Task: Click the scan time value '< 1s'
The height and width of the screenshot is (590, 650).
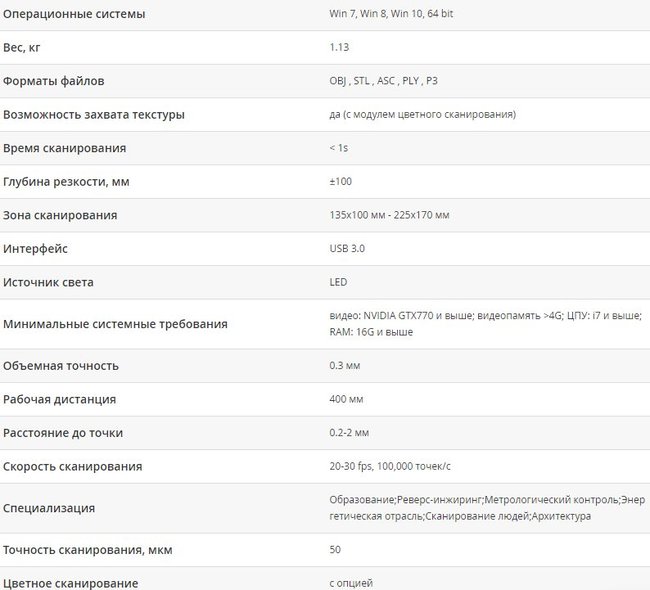Action: [x=339, y=148]
